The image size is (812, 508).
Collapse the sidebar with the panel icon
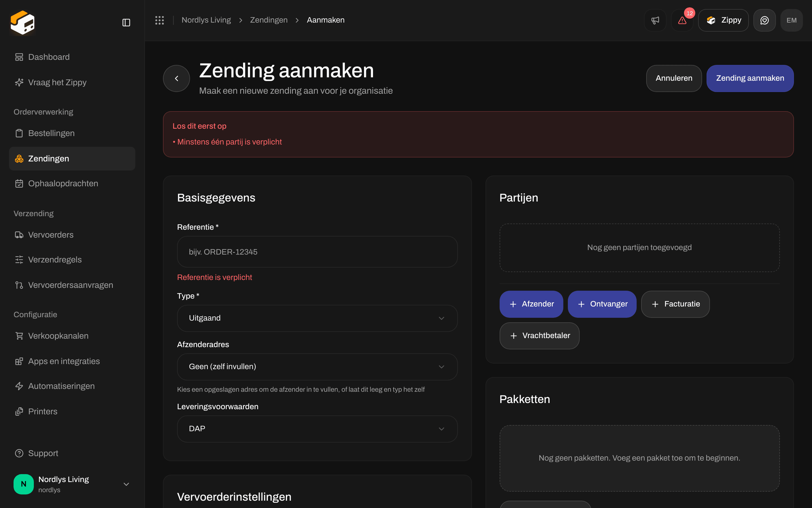tap(126, 23)
